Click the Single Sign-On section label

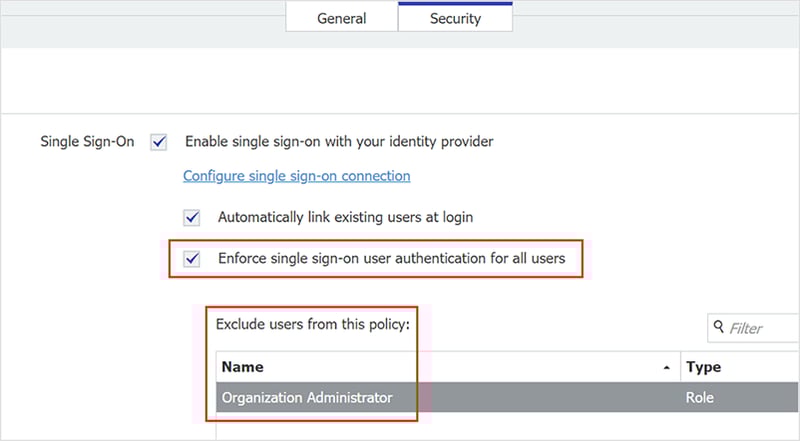tap(87, 142)
